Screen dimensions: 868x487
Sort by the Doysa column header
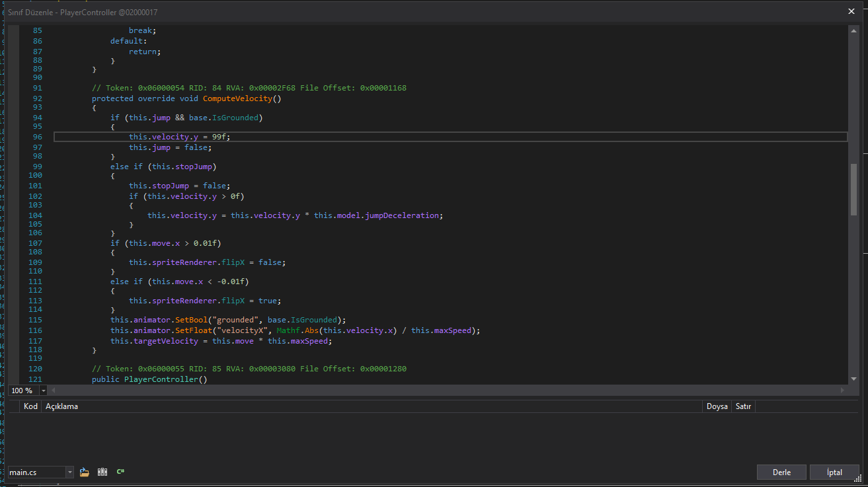717,406
